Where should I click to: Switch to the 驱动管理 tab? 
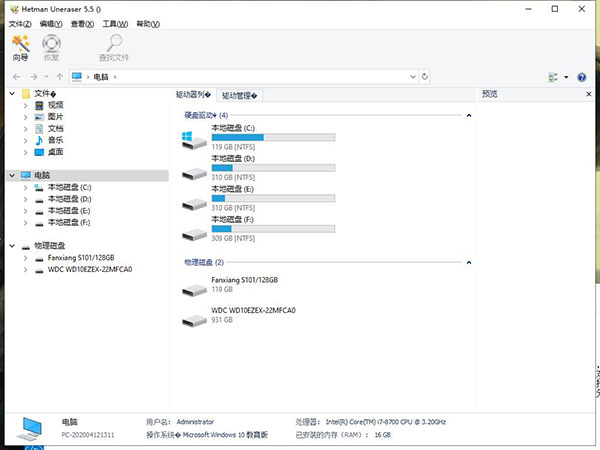coord(240,95)
